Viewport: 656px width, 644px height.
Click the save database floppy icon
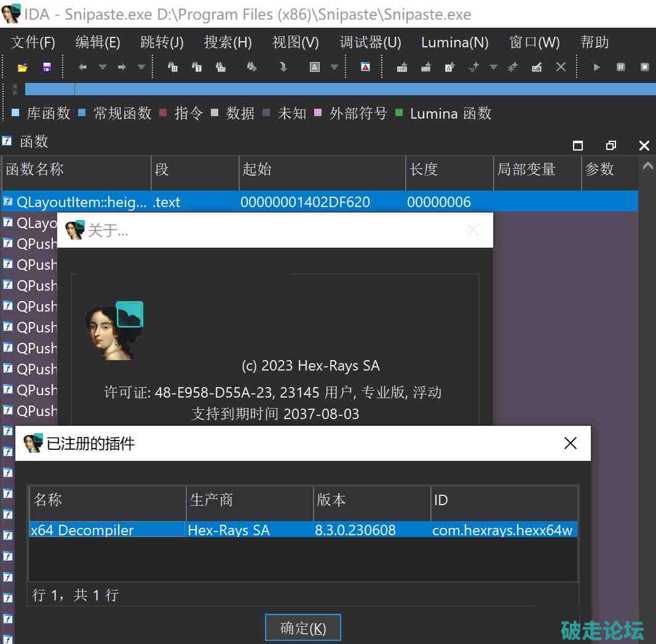click(x=47, y=68)
